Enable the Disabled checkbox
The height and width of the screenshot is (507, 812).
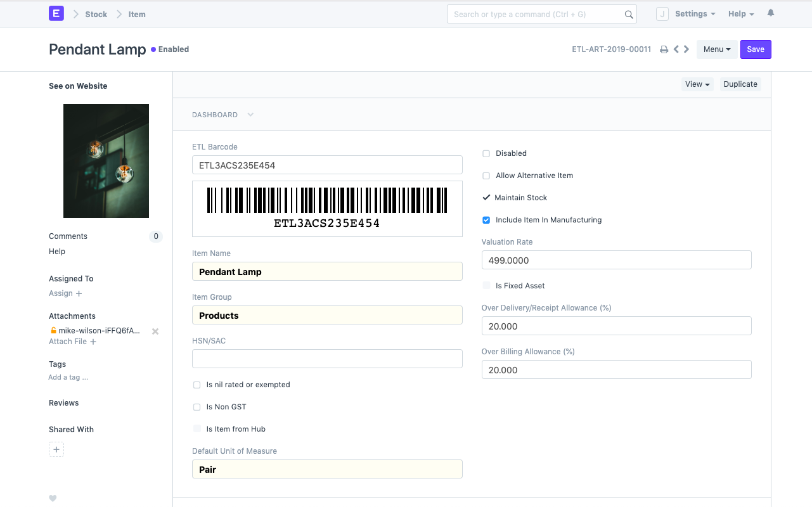486,153
